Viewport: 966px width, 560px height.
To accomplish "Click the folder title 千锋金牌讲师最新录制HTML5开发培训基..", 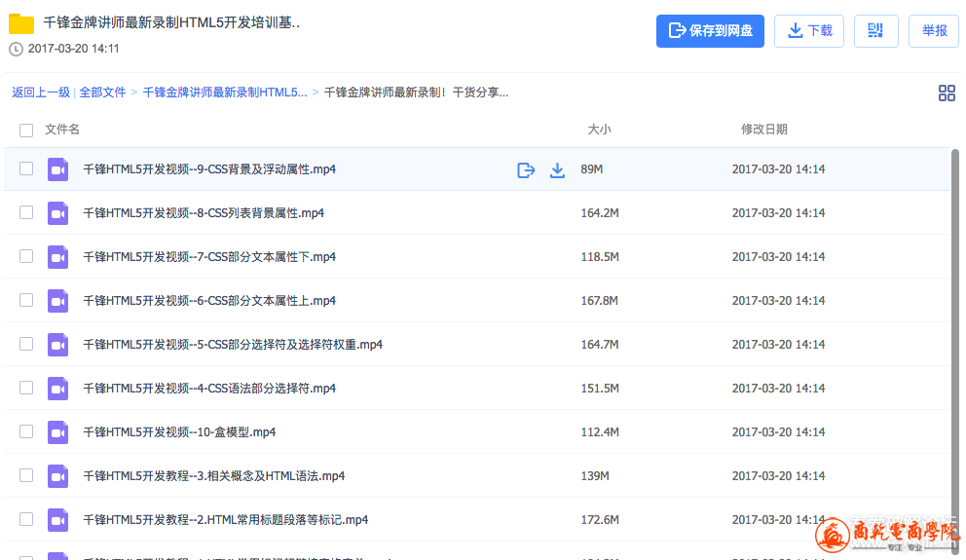I will pyautogui.click(x=171, y=22).
